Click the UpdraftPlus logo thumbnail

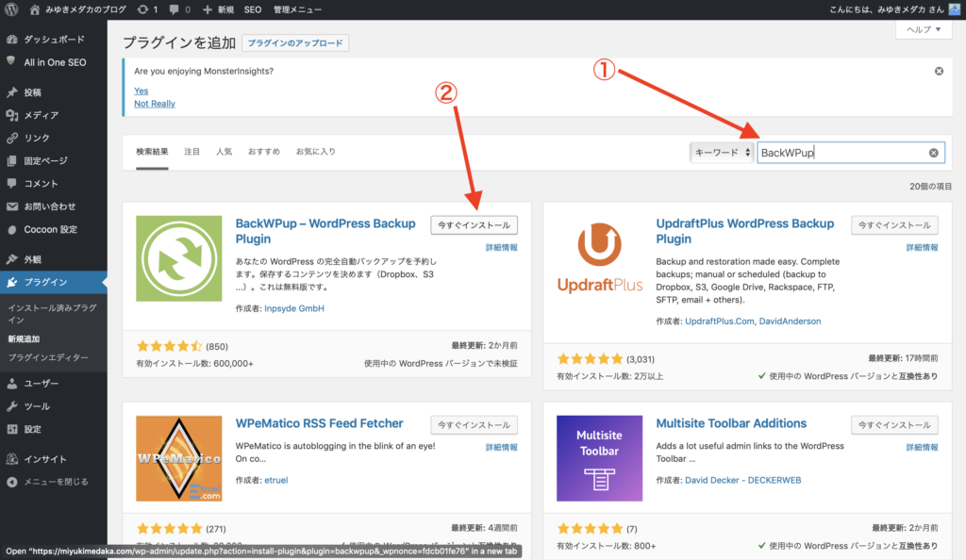tap(599, 258)
